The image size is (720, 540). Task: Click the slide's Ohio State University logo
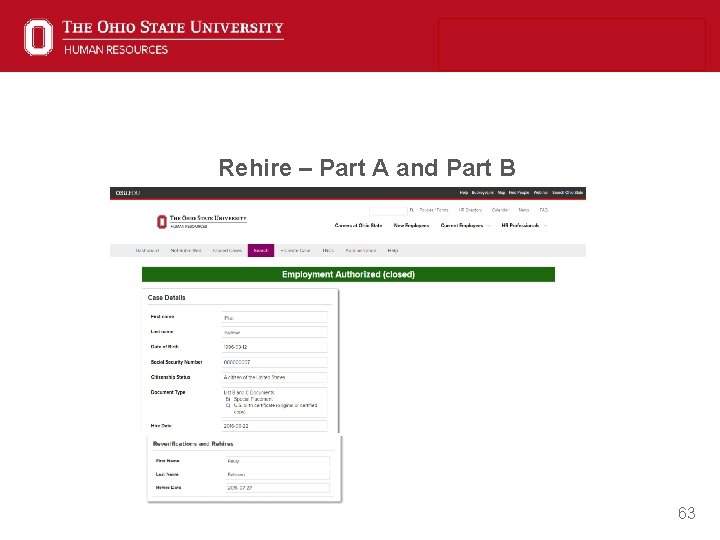pos(153,37)
